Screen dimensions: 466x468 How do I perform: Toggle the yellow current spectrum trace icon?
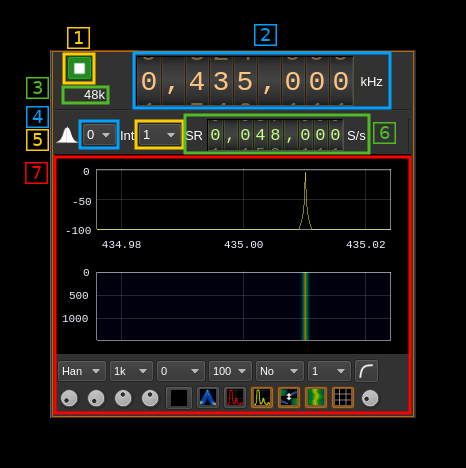point(262,398)
